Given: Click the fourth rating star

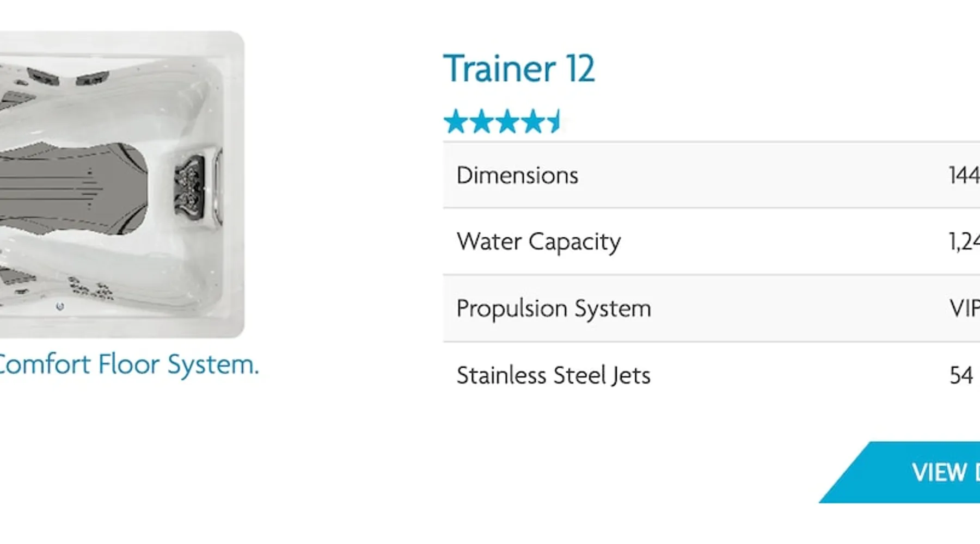Looking at the screenshot, I should pyautogui.click(x=532, y=121).
